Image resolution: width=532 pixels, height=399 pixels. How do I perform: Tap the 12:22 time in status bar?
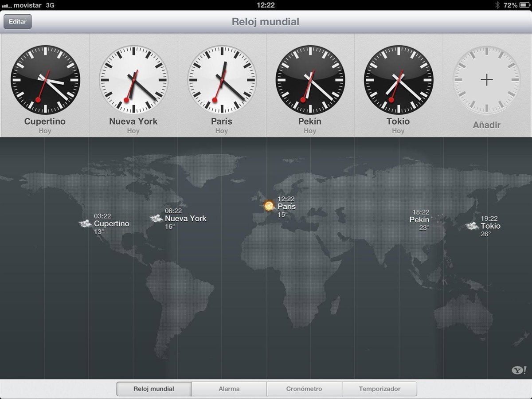[266, 5]
